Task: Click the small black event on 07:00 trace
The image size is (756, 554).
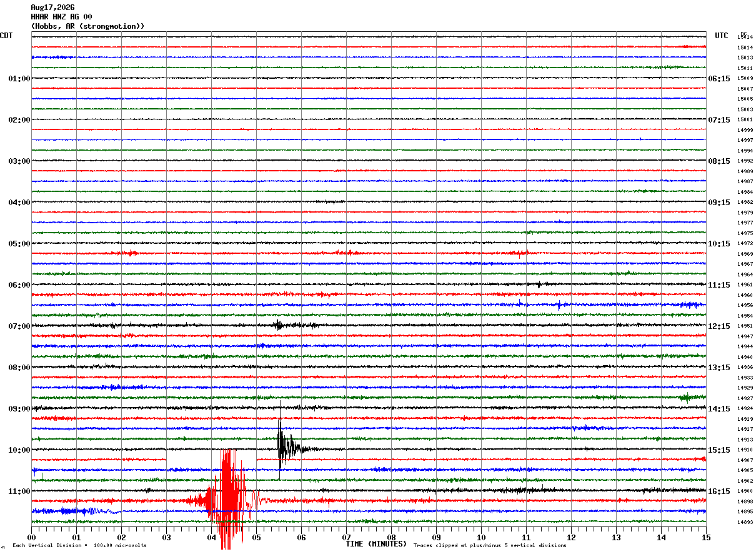Action: click(x=279, y=325)
